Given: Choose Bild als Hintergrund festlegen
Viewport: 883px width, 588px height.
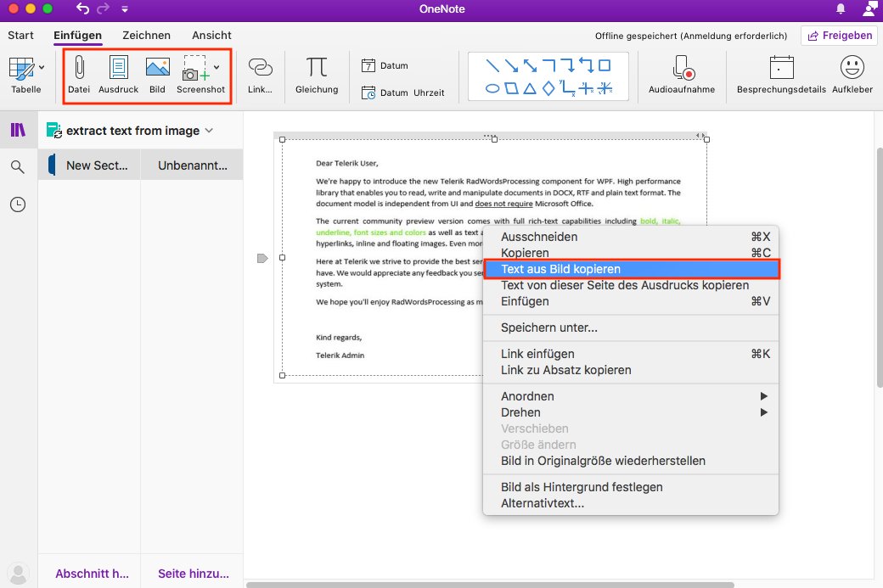Looking at the screenshot, I should [x=631, y=487].
